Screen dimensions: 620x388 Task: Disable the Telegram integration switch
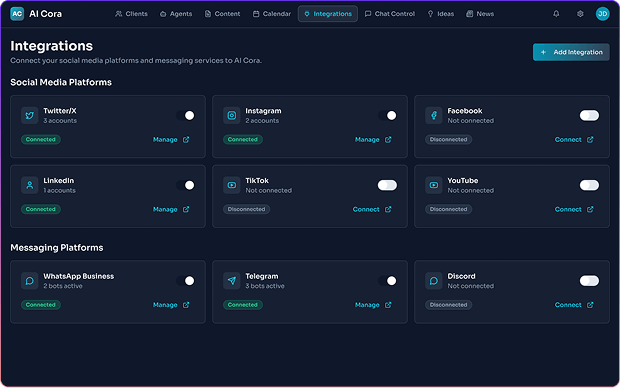tap(387, 281)
